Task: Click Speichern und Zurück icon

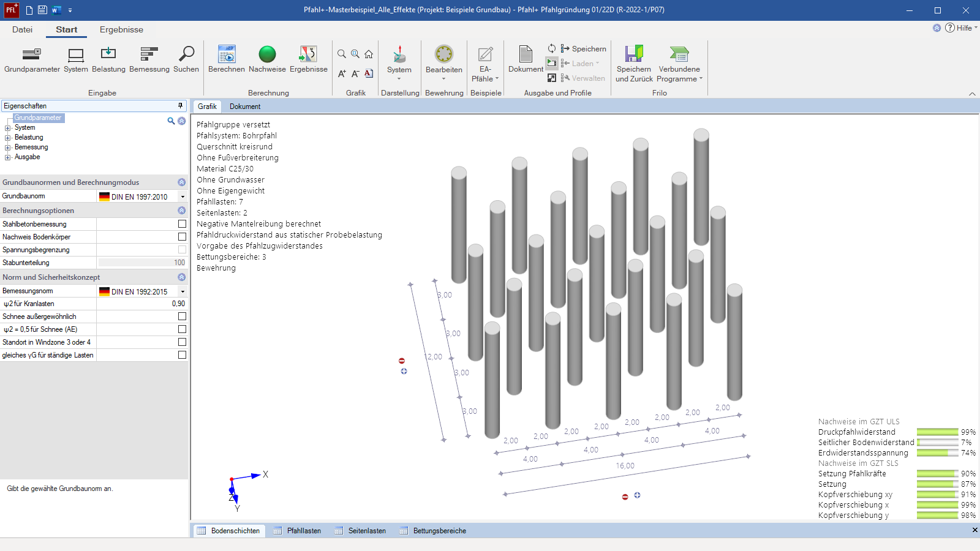Action: point(634,54)
